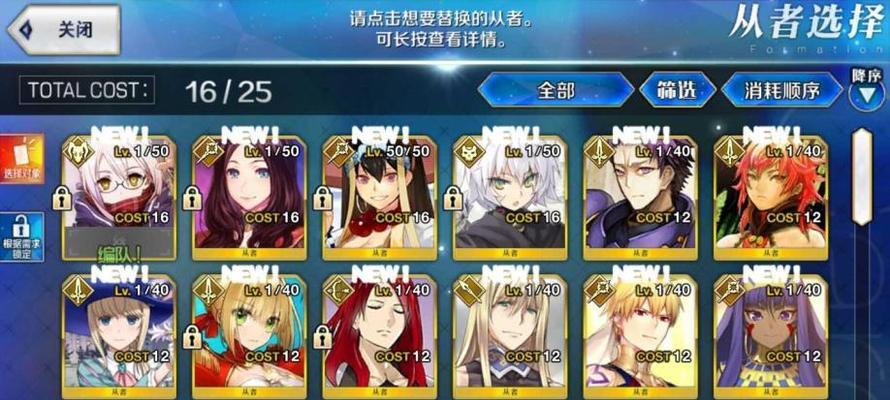
Task: Click the class icon on blue-hat saber card
Action: point(78,290)
